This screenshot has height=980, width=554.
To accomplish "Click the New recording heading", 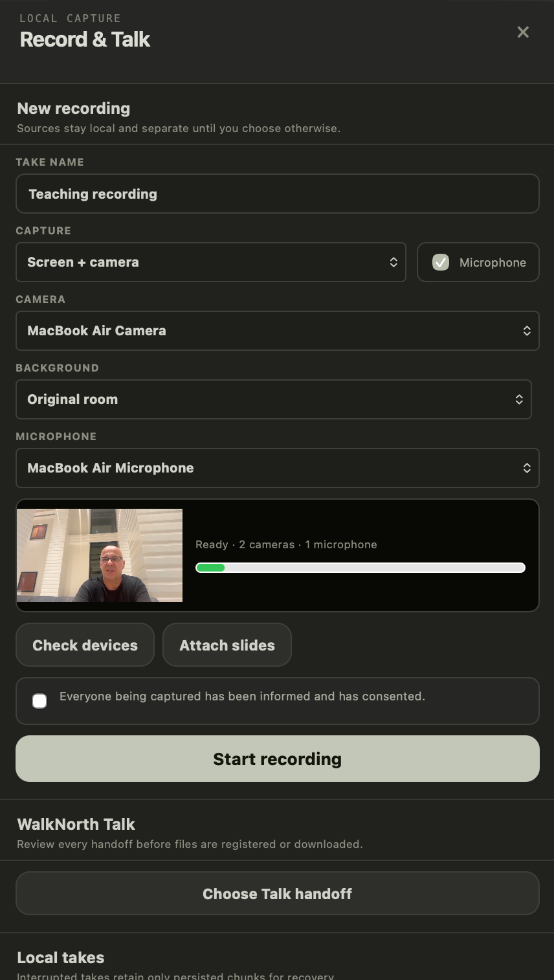I will point(74,108).
